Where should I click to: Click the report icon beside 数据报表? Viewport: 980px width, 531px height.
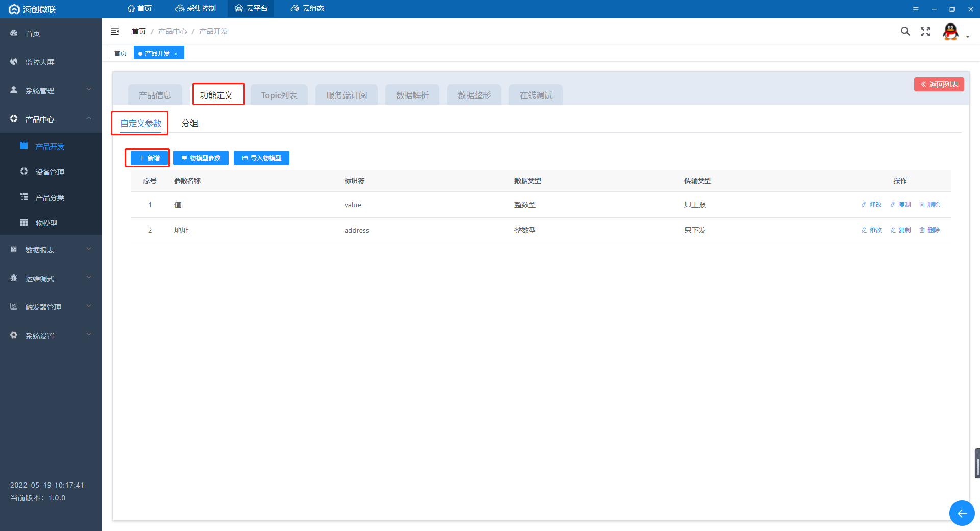click(14, 249)
